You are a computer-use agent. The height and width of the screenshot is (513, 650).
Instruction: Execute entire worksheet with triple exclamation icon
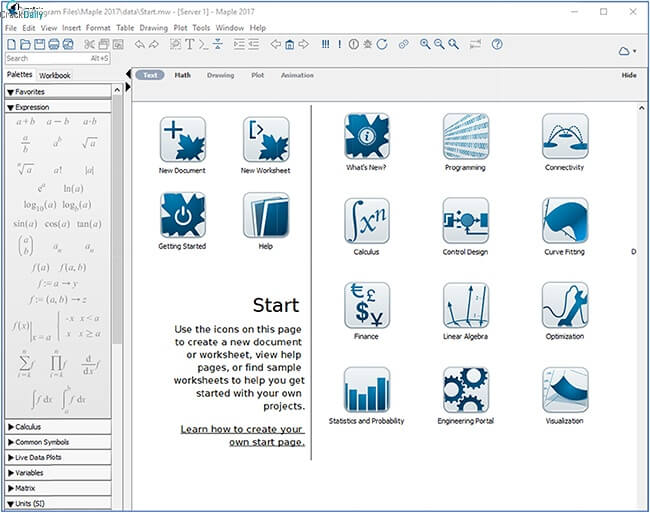pos(326,44)
